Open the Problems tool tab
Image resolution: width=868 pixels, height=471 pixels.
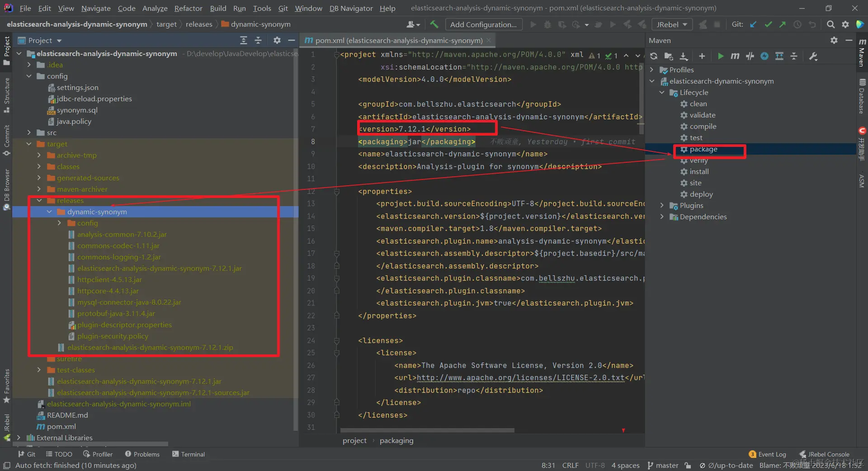(142, 454)
